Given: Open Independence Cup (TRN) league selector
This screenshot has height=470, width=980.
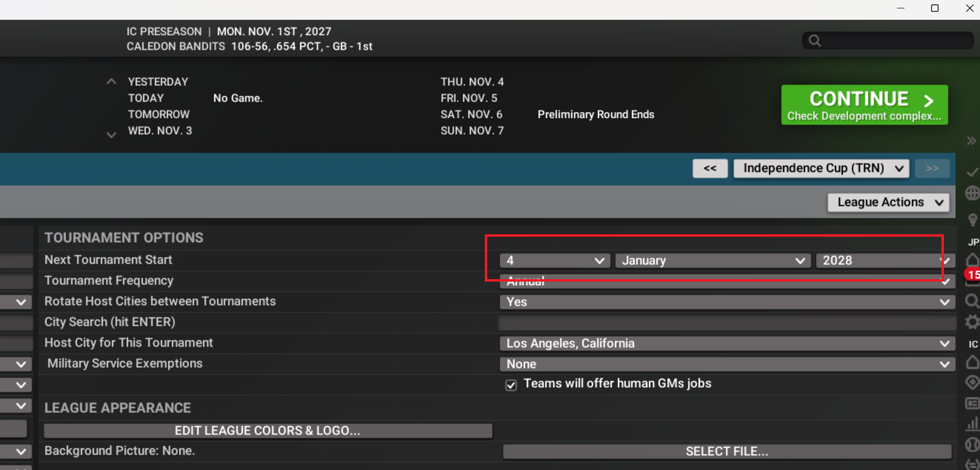Looking at the screenshot, I should point(822,168).
